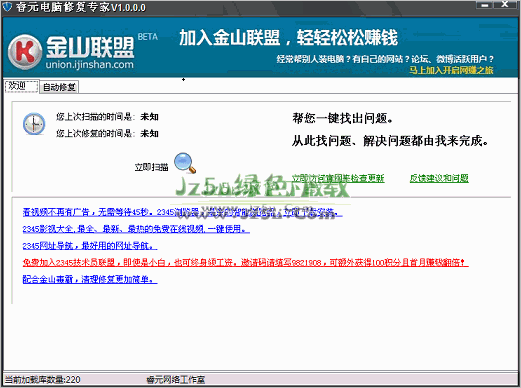Switch to the 欢迎 tab

point(21,86)
